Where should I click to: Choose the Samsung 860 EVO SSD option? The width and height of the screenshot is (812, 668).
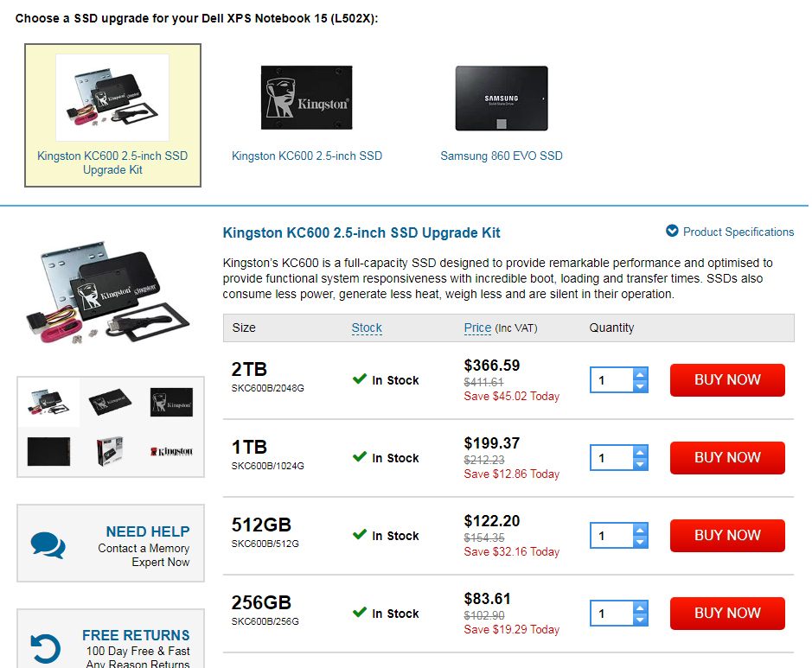pyautogui.click(x=502, y=115)
